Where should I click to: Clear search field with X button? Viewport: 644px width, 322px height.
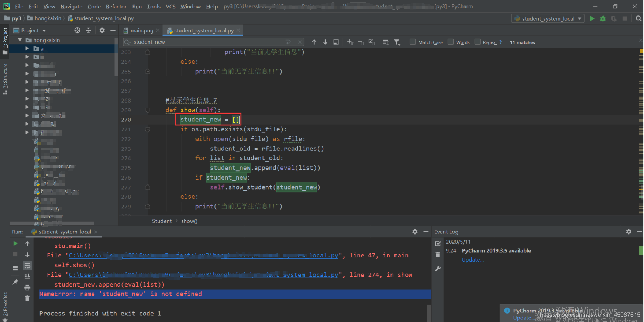[x=300, y=42]
